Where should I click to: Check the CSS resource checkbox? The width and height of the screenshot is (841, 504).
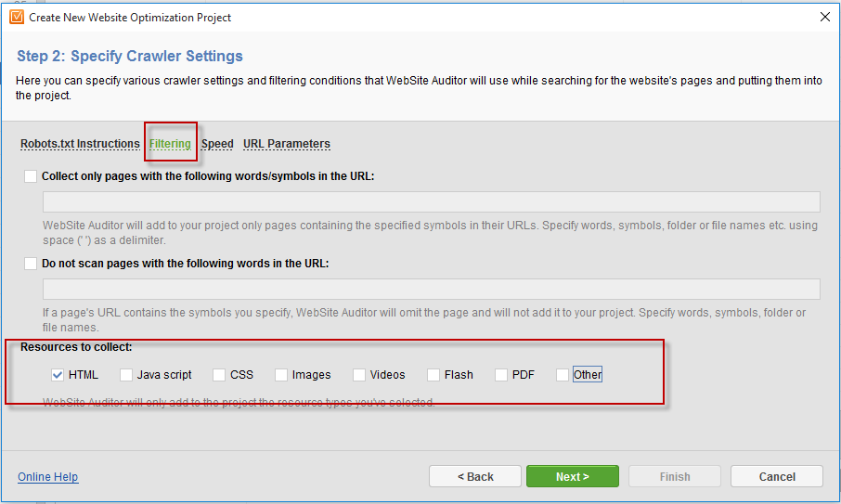(219, 375)
